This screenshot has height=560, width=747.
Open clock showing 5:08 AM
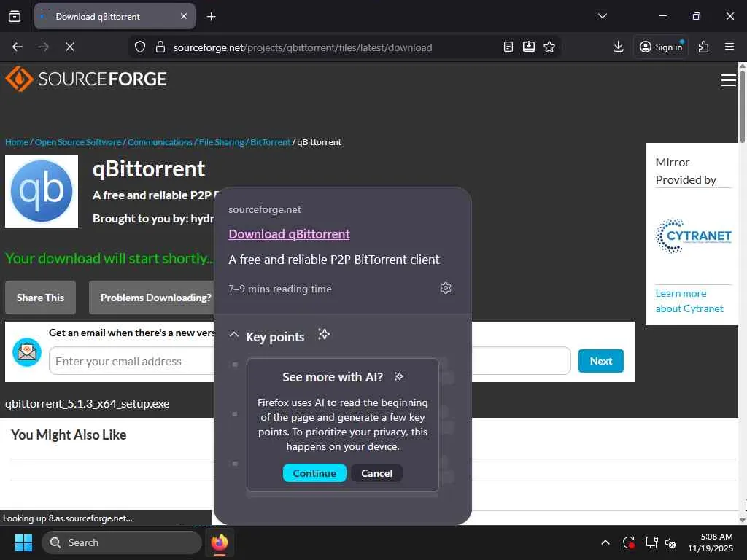pos(710,542)
